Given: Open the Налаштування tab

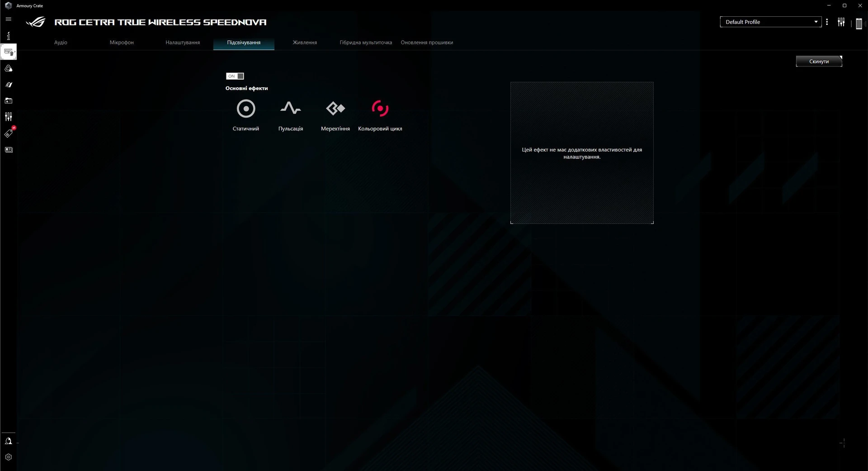Looking at the screenshot, I should (x=183, y=43).
